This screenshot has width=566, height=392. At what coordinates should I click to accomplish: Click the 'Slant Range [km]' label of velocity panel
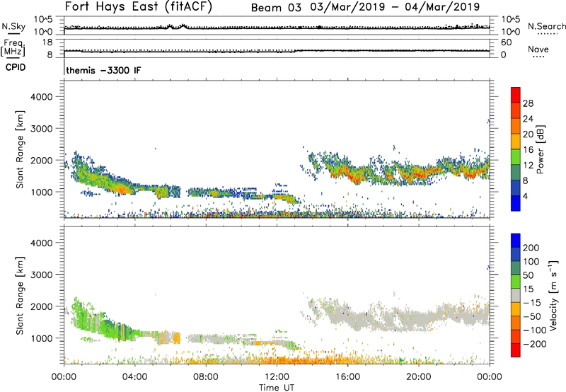(x=20, y=296)
